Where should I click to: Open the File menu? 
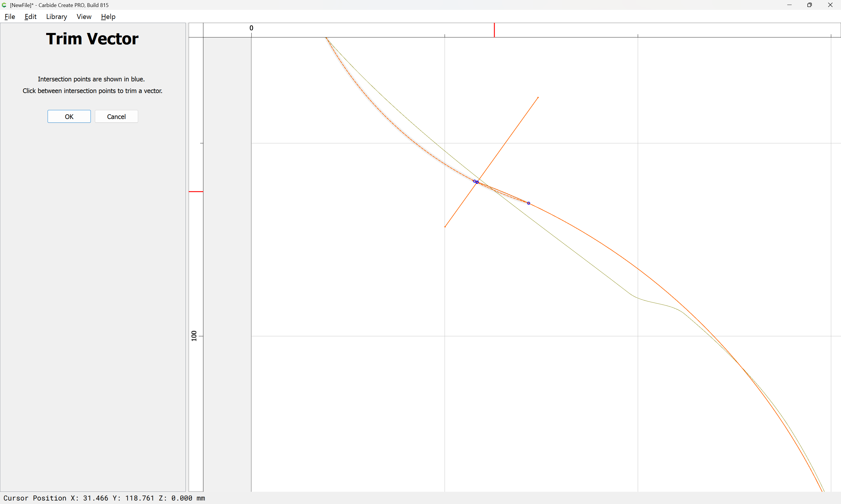point(10,17)
